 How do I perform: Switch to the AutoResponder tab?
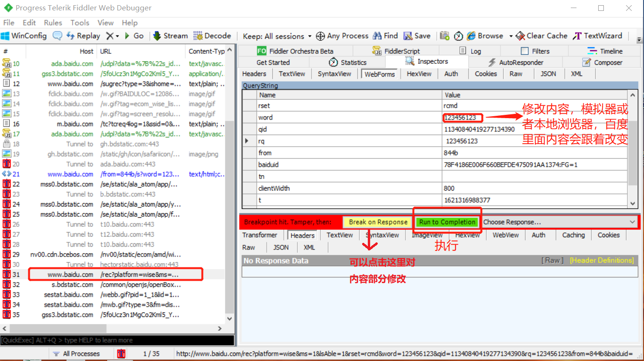click(515, 62)
